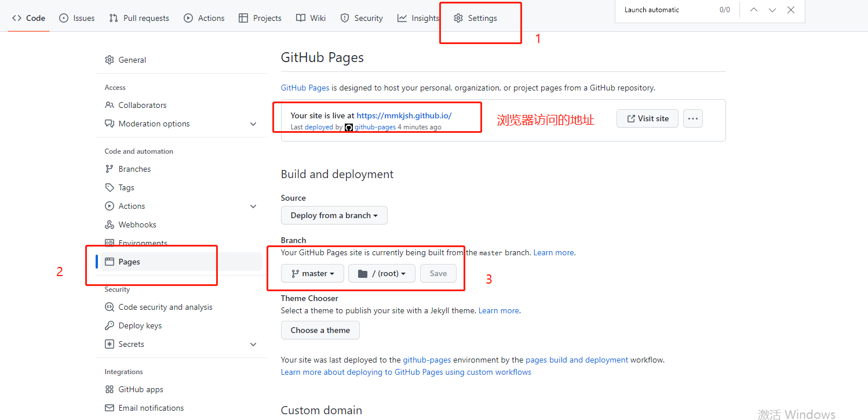
Task: Open the Security tab
Action: coord(362,18)
